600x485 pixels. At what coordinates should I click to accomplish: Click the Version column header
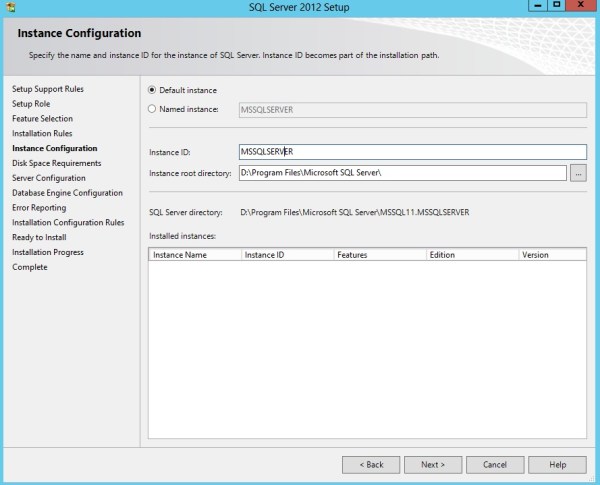[x=551, y=255]
